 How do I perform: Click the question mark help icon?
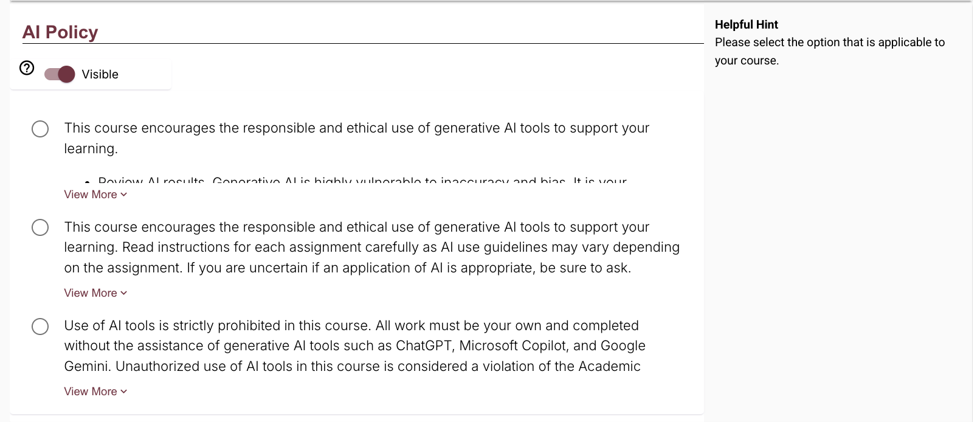coord(27,67)
